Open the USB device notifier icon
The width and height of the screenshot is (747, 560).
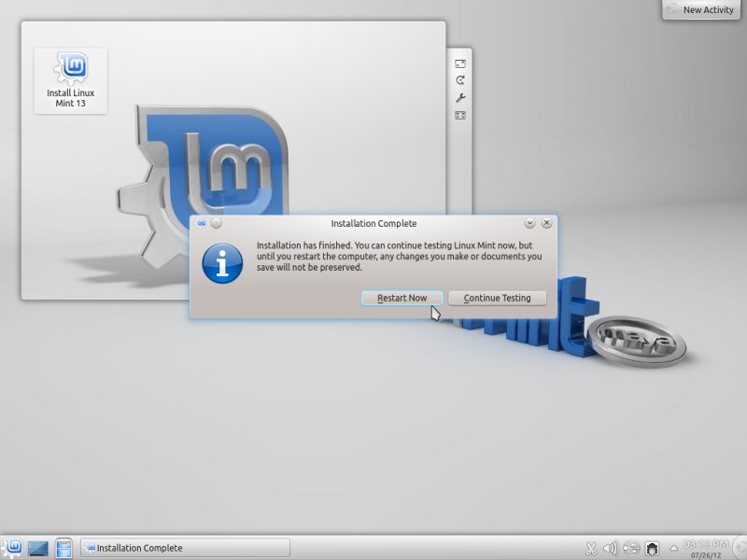pos(631,549)
